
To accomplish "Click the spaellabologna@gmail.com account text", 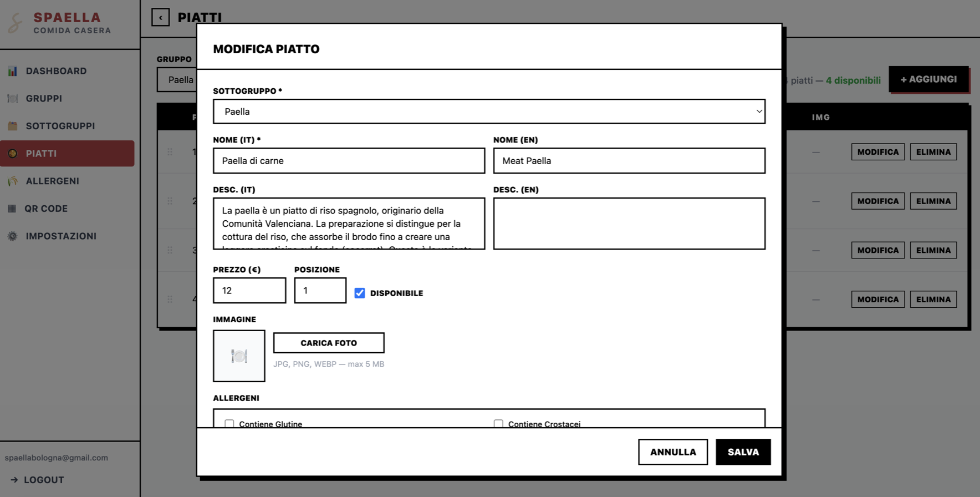I will tap(57, 458).
